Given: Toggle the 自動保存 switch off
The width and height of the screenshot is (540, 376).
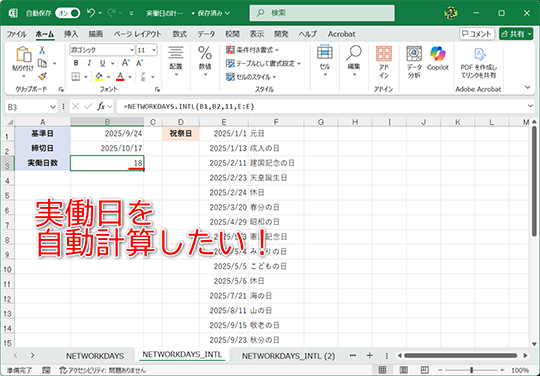Looking at the screenshot, I should coord(68,13).
